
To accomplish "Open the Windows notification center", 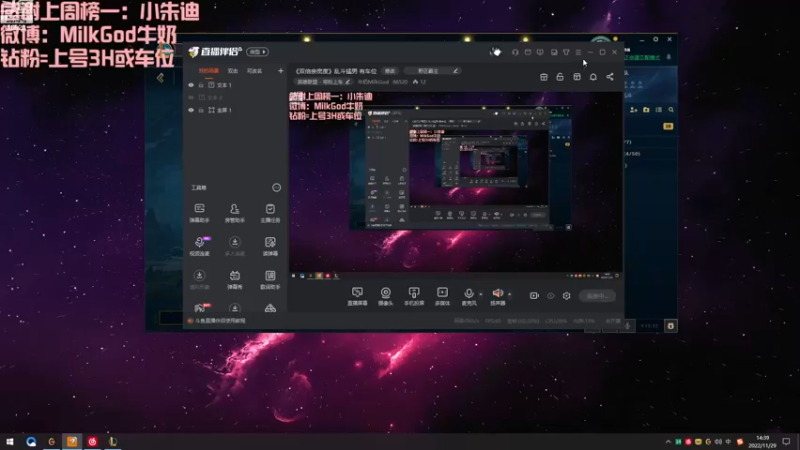I will (x=786, y=442).
